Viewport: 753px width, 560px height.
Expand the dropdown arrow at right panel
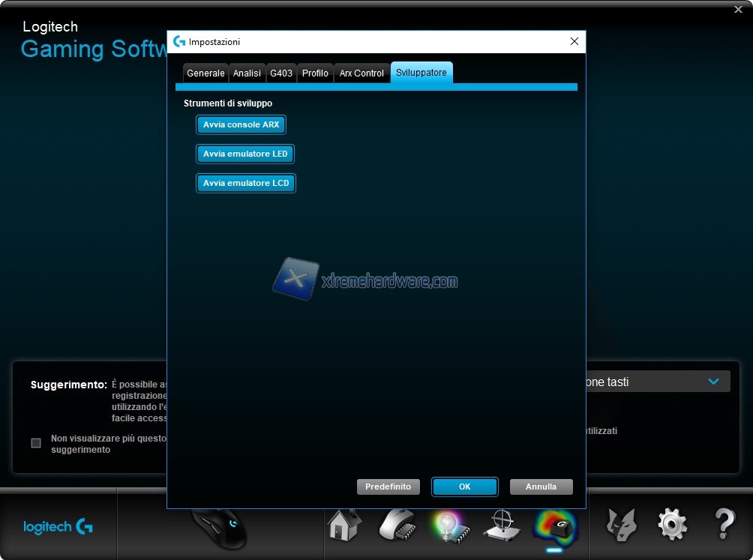(x=713, y=382)
